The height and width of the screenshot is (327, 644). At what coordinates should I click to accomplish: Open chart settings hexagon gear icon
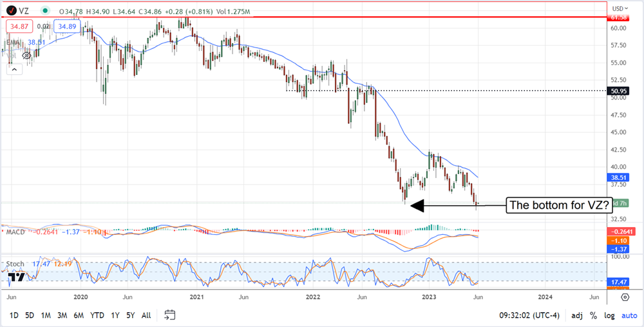[625, 297]
